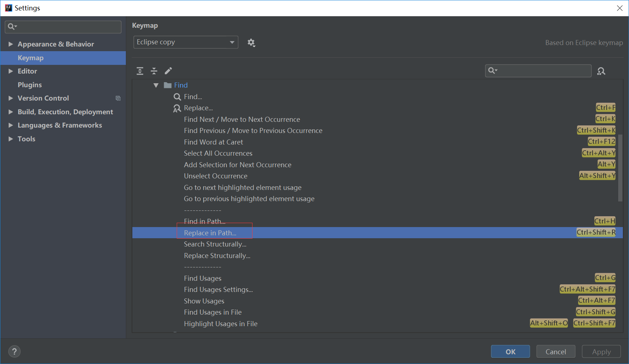This screenshot has width=629, height=364.
Task: Click the Ctrl+Shift+R shortcut label
Action: tap(596, 232)
